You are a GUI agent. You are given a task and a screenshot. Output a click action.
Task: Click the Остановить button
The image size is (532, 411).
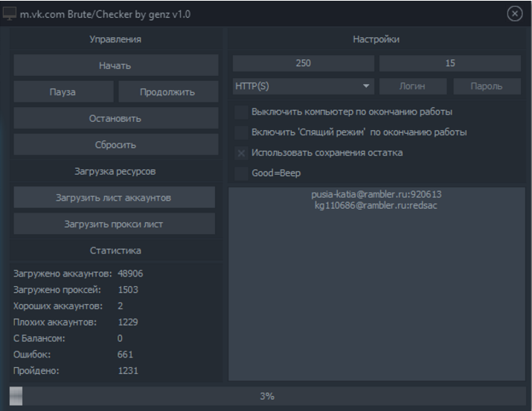tap(115, 118)
